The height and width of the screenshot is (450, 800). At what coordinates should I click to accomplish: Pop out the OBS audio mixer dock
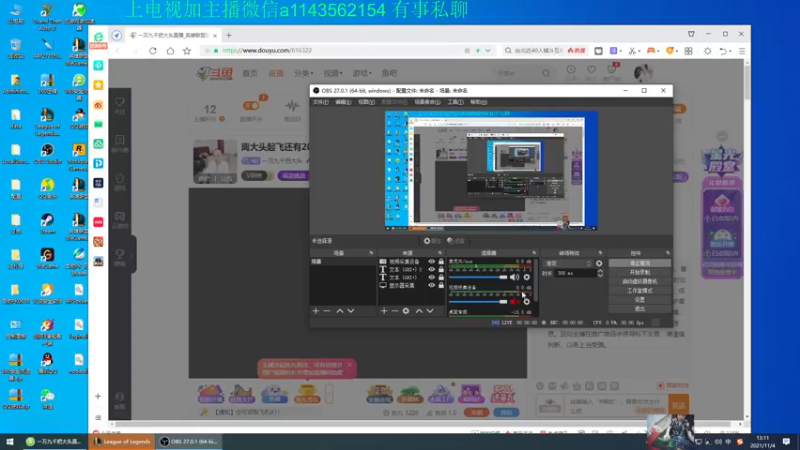[x=534, y=253]
